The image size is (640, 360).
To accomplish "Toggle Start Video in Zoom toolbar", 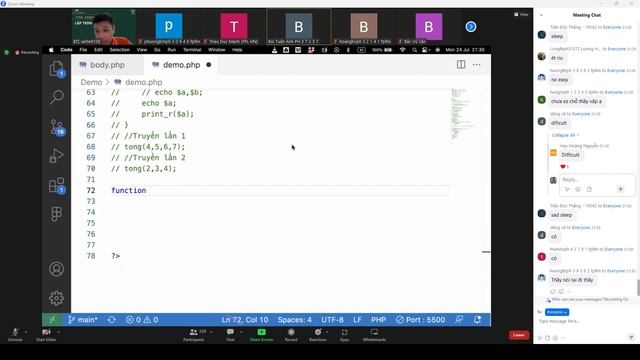I will [x=46, y=335].
